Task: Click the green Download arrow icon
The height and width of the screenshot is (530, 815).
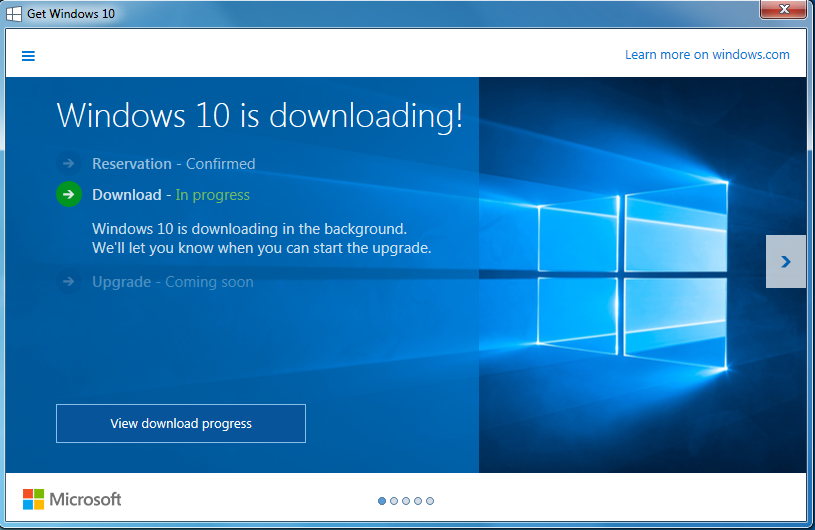Action: click(x=69, y=194)
